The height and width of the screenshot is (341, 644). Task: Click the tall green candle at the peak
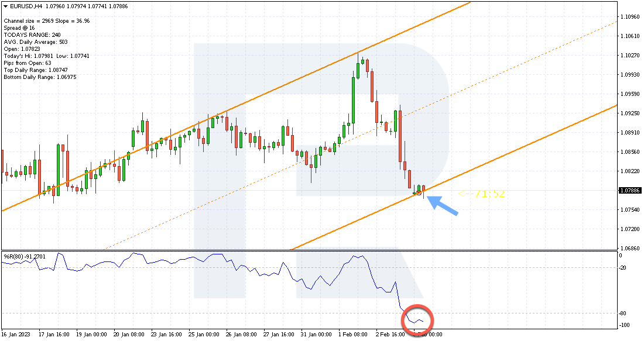click(x=353, y=99)
